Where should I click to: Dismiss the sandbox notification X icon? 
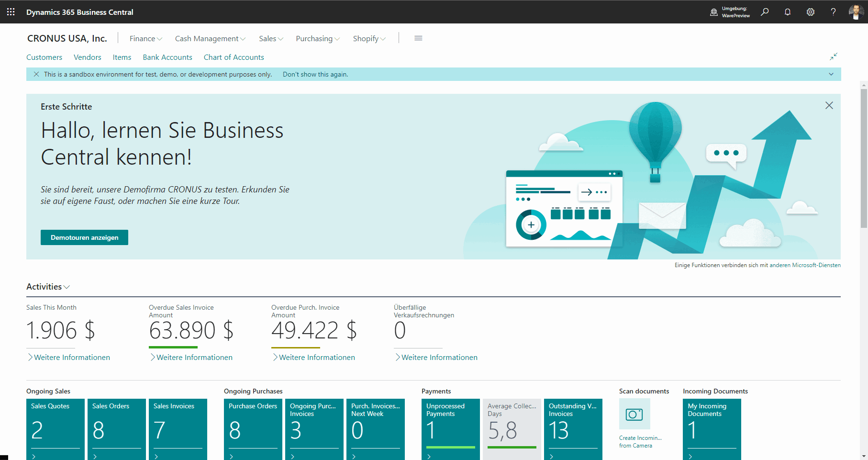pos(36,74)
